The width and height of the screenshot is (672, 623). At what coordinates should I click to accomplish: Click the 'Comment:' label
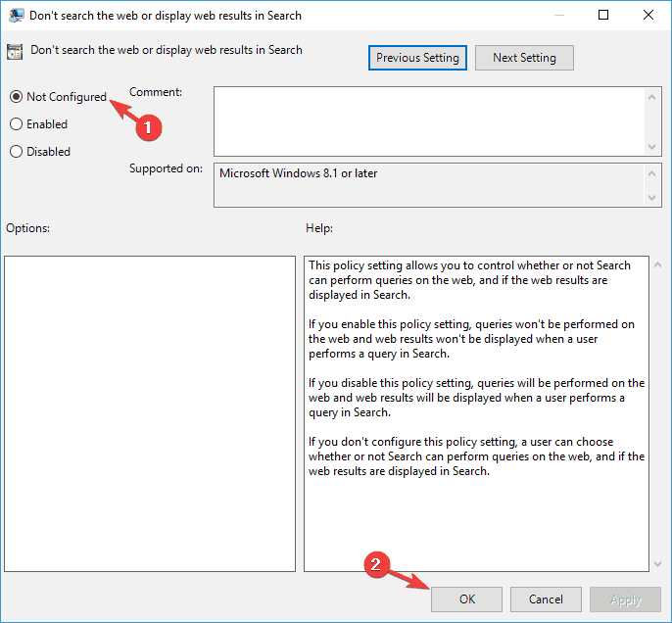[156, 92]
